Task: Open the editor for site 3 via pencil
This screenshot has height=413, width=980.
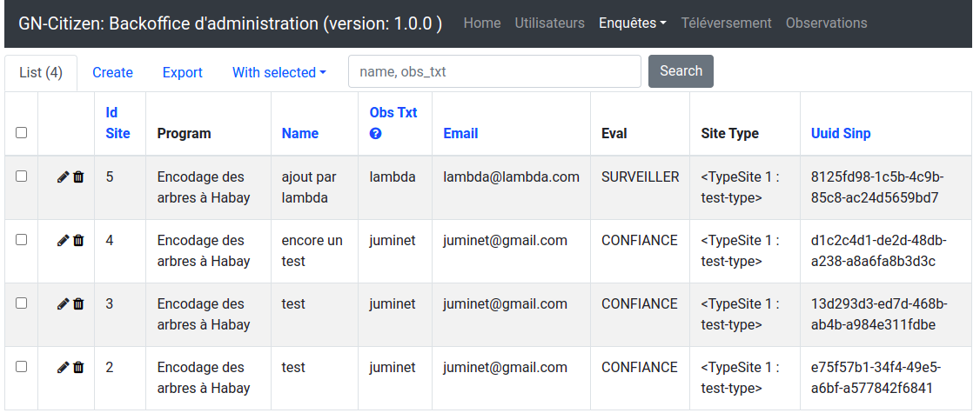Action: pyautogui.click(x=63, y=304)
